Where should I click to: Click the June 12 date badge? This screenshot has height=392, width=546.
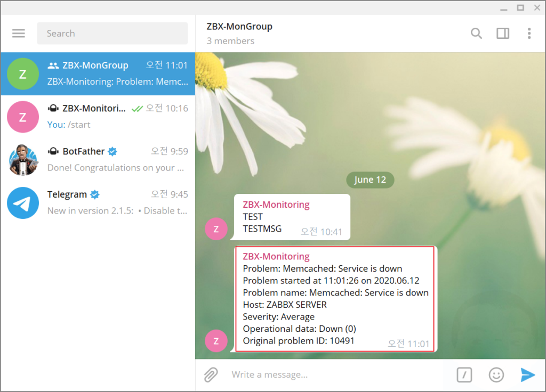pyautogui.click(x=370, y=179)
